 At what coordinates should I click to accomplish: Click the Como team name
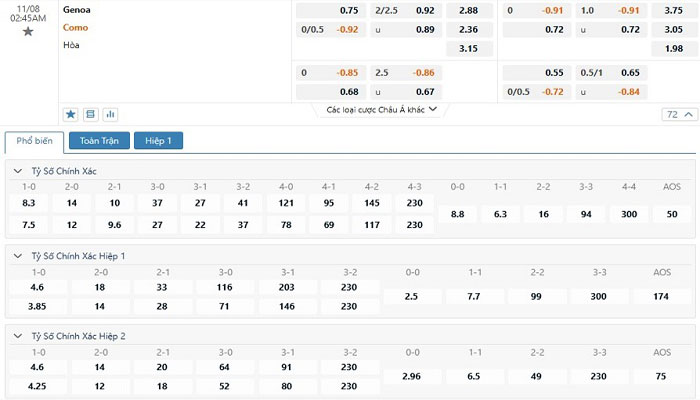point(76,28)
